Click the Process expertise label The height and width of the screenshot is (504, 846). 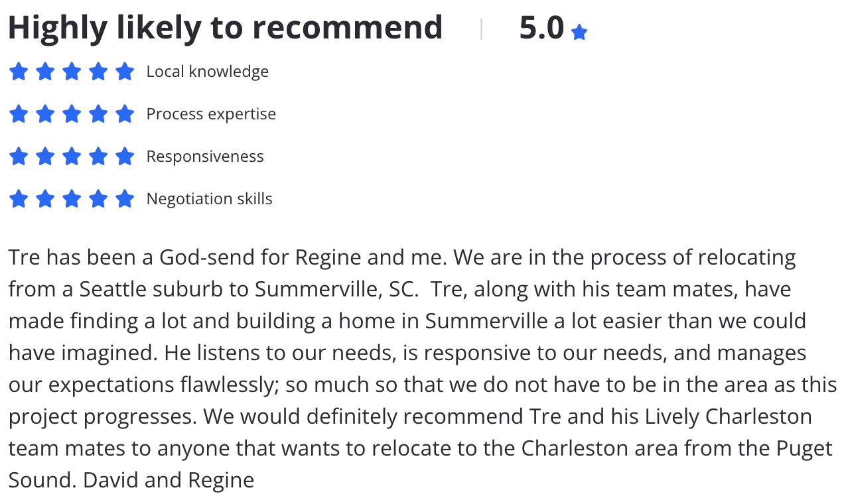(211, 114)
